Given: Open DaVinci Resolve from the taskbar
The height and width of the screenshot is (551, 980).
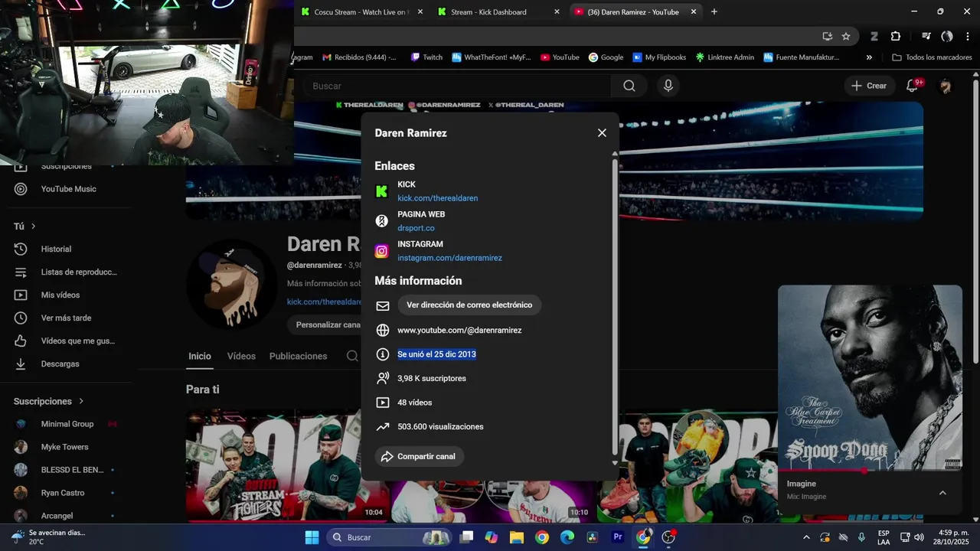Looking at the screenshot, I should (593, 537).
